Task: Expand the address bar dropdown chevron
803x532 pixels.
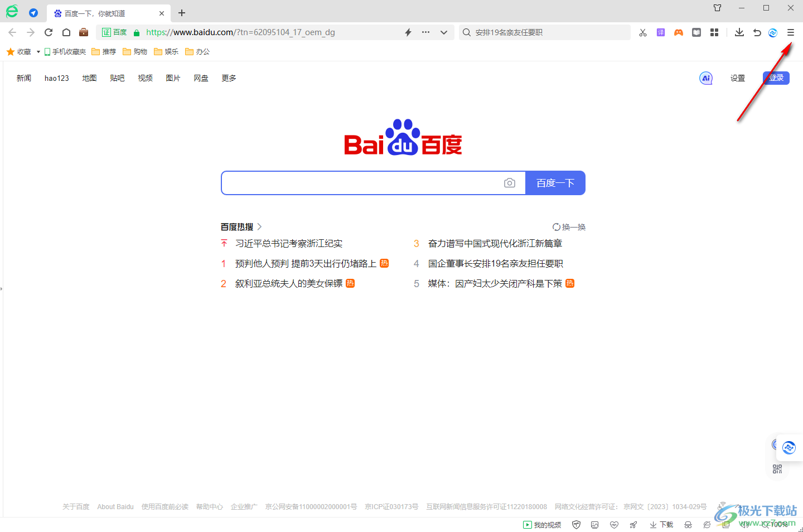Action: point(444,32)
